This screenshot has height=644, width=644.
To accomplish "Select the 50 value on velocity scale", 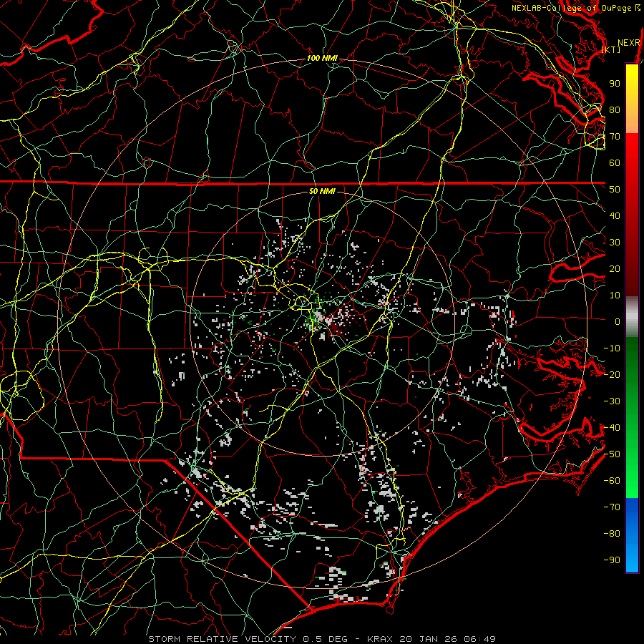I will [615, 190].
